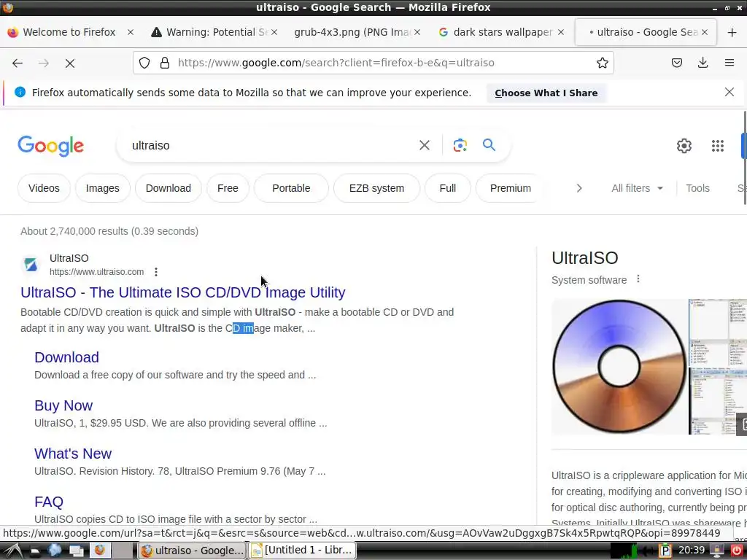Click the Choose What I Share button
The height and width of the screenshot is (560, 747).
point(546,93)
